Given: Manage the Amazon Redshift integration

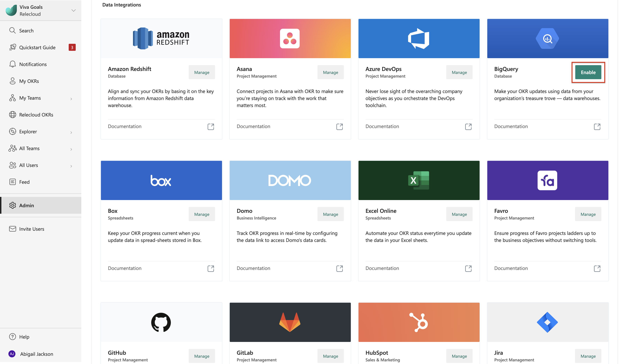Looking at the screenshot, I should coord(202,72).
